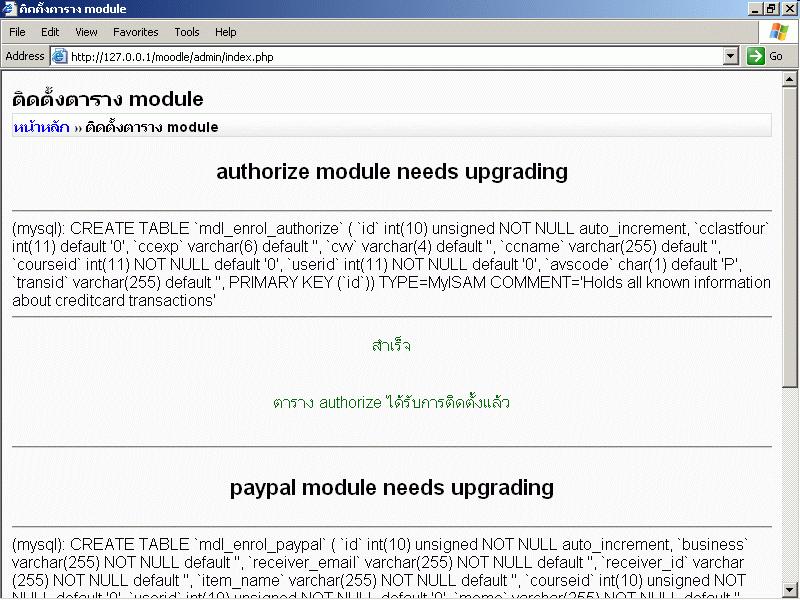Expand the Address bar history dropdown

coord(731,57)
